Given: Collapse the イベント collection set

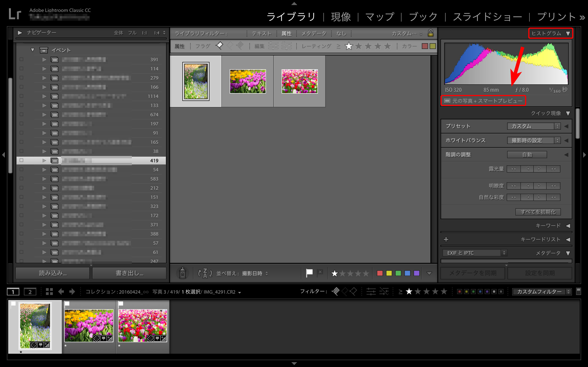Looking at the screenshot, I should coord(33,50).
